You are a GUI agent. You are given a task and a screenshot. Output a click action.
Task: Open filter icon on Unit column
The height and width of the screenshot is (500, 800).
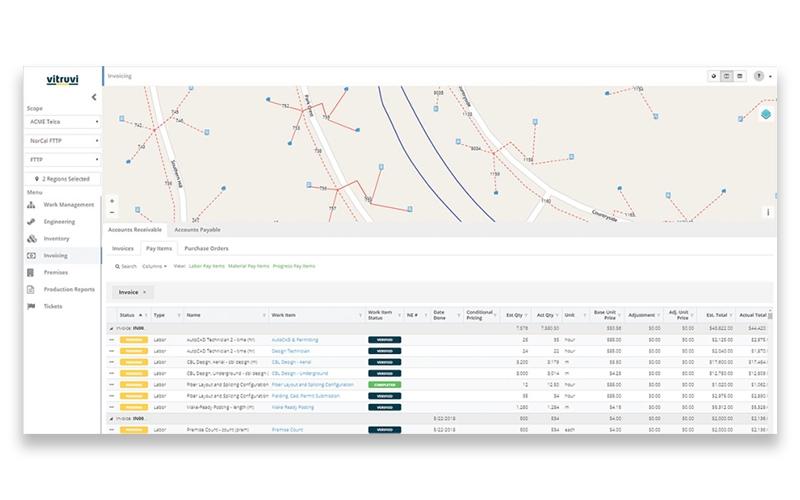click(x=585, y=315)
